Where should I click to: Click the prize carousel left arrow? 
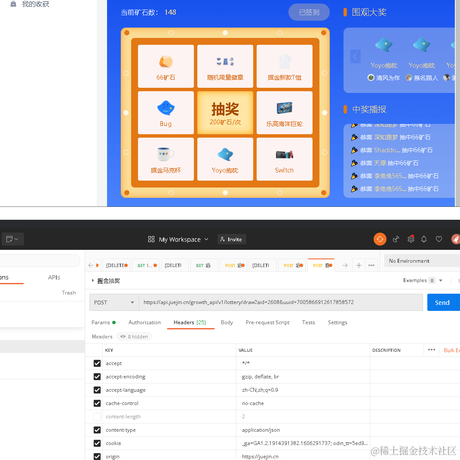[355, 56]
